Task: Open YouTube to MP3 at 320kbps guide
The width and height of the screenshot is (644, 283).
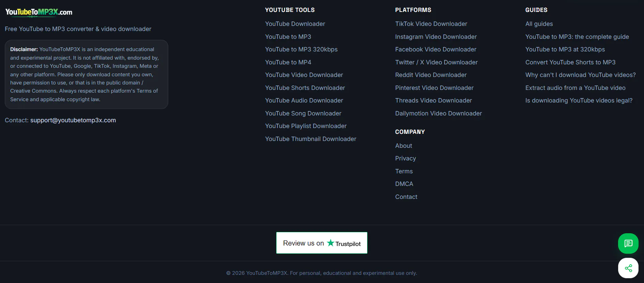Action: [565, 49]
